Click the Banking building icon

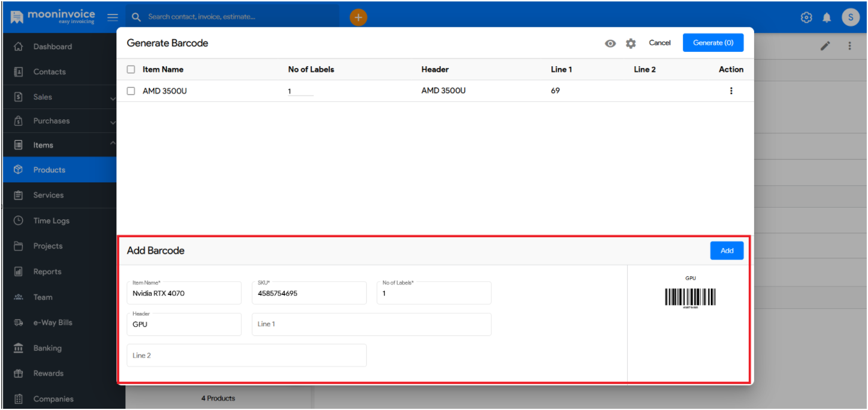18,348
